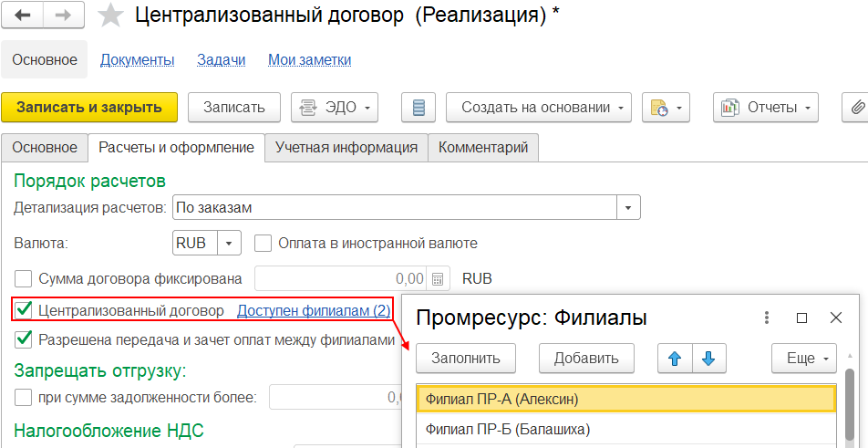Open calculator in the contract sum field
Viewport: 868px width, 448px height.
pyautogui.click(x=439, y=278)
